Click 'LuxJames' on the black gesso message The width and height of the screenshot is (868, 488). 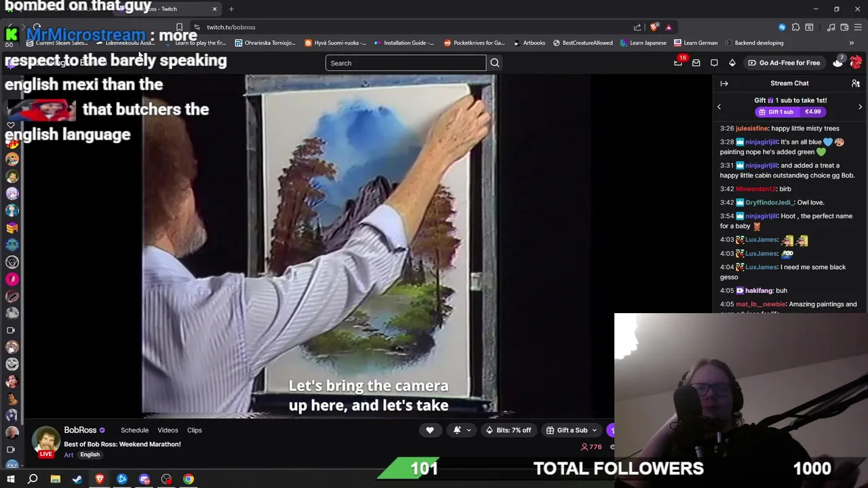[x=761, y=267]
